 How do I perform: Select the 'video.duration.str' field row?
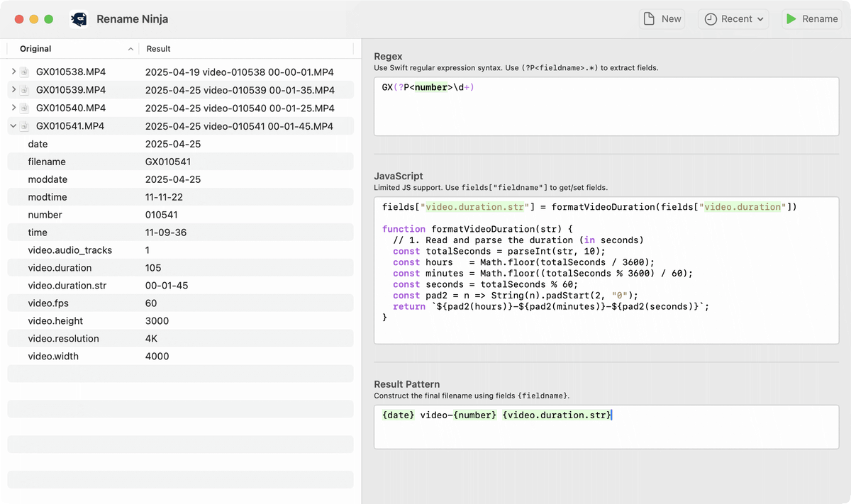click(180, 286)
